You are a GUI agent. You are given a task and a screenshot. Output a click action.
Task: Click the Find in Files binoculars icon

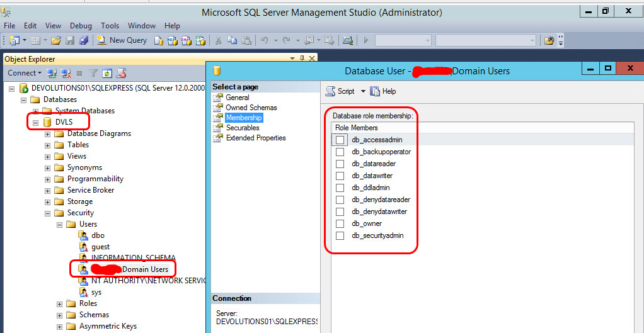point(549,40)
